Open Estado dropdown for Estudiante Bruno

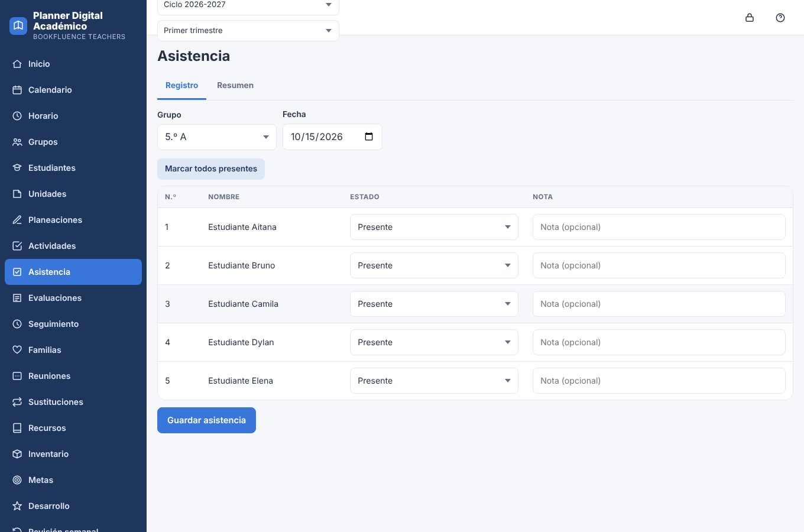coord(434,265)
